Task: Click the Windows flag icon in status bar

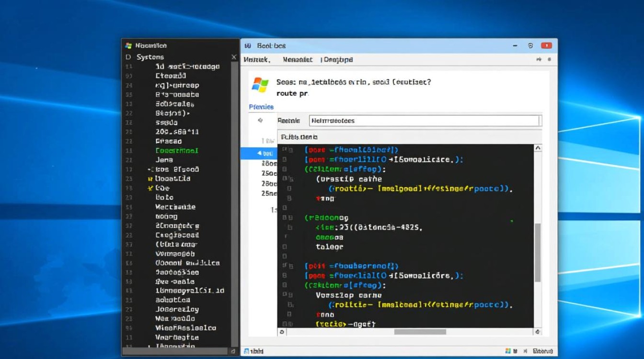Action: [508, 351]
